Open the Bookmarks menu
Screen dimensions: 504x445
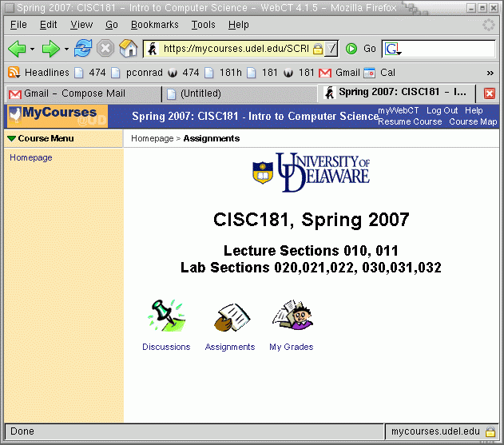[x=154, y=25]
